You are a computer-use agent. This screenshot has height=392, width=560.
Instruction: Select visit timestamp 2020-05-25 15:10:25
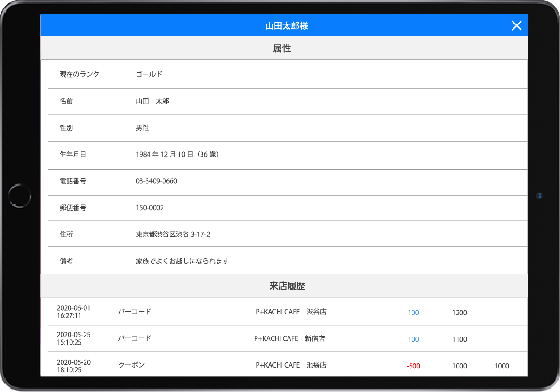[x=74, y=338]
